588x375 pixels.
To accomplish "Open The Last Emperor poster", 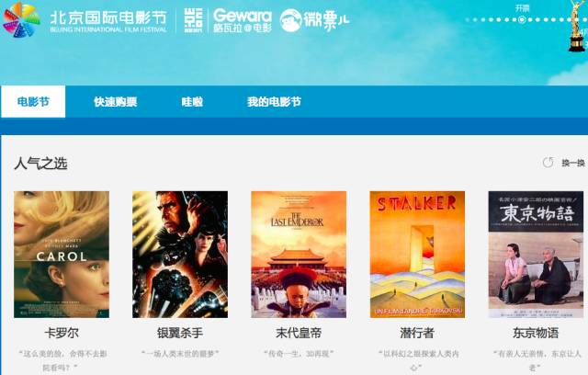I will click(x=299, y=255).
